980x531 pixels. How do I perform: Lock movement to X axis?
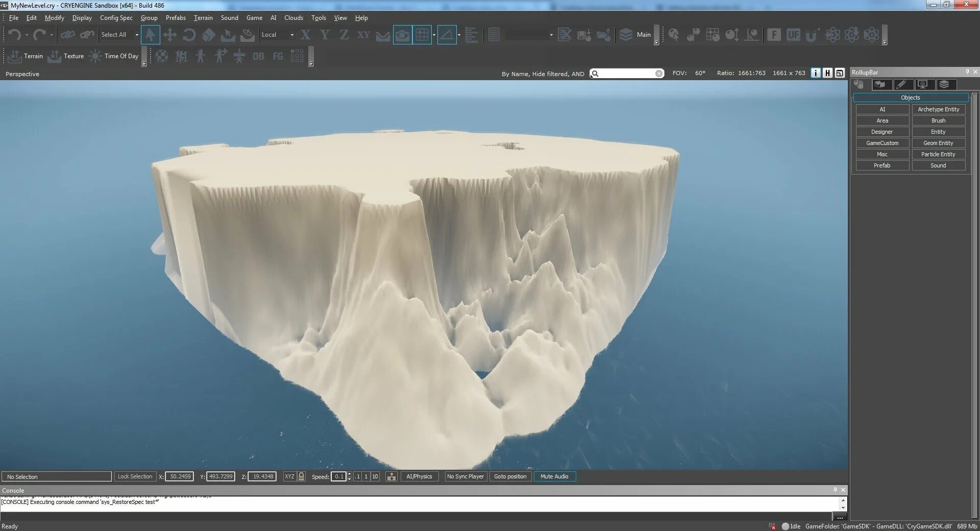tap(305, 35)
